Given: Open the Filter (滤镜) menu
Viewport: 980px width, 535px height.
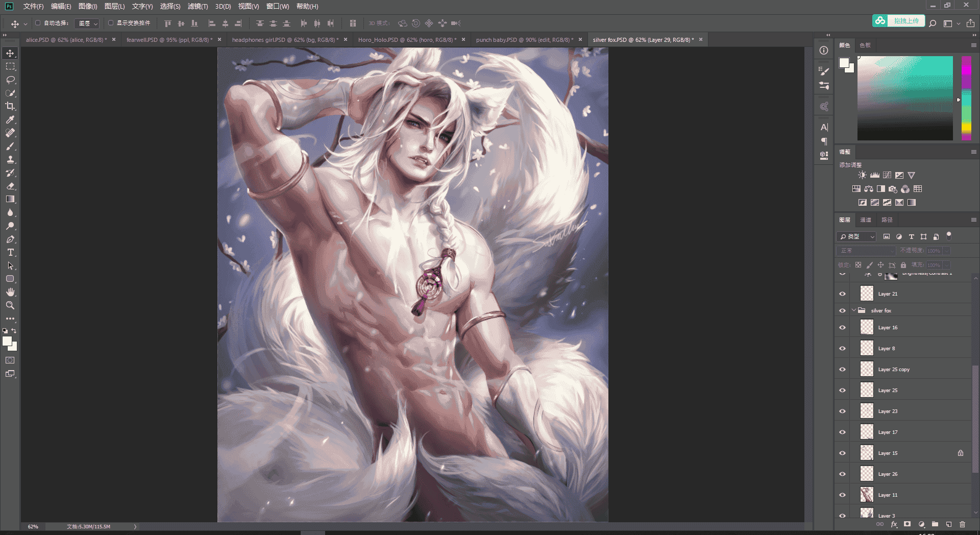Looking at the screenshot, I should coord(198,6).
